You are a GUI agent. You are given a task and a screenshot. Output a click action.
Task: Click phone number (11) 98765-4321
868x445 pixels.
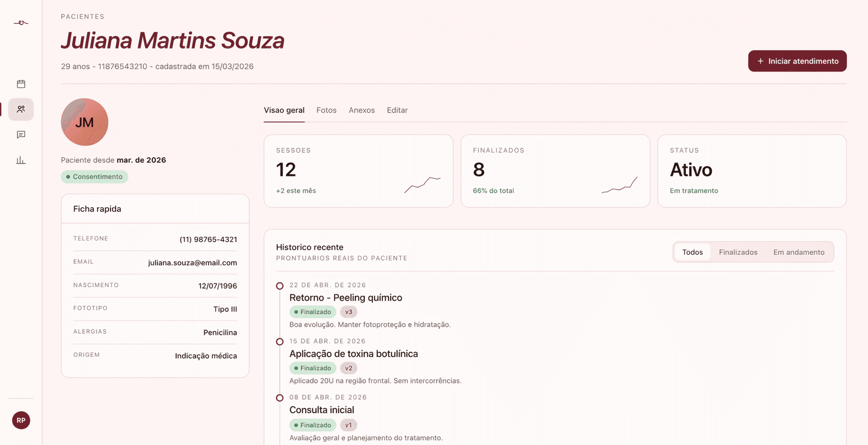pyautogui.click(x=208, y=239)
